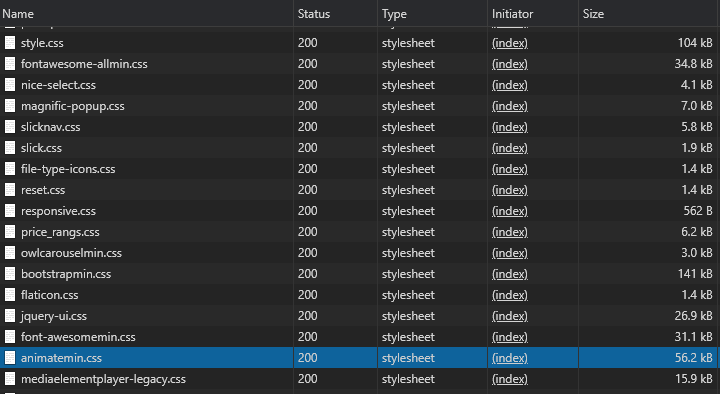
Task: Select the stylesheet icon for nice-select.css
Action: (10, 85)
